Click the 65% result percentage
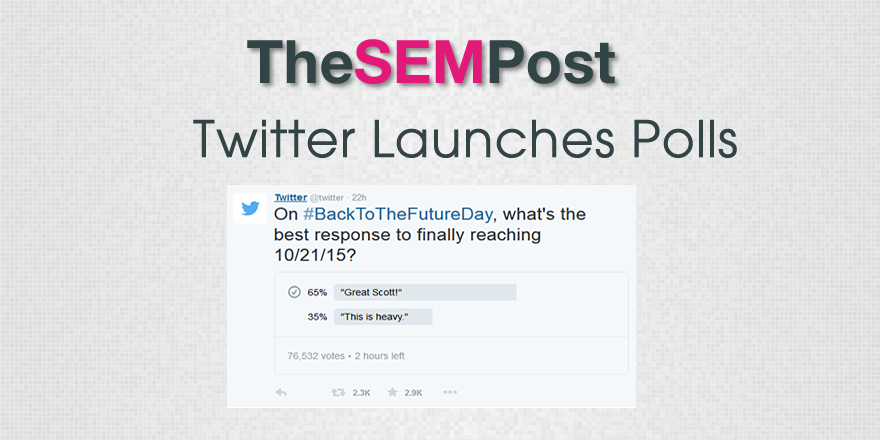This screenshot has height=440, width=880. (317, 293)
